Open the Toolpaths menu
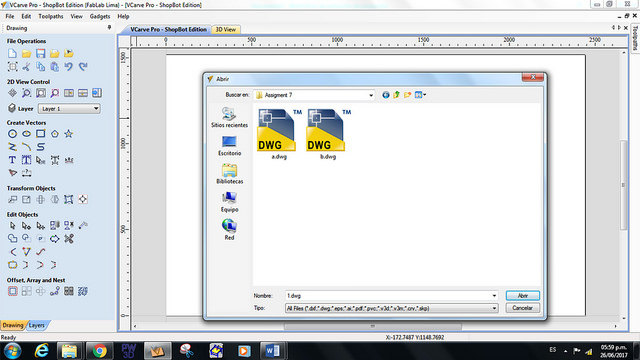 pyautogui.click(x=51, y=16)
